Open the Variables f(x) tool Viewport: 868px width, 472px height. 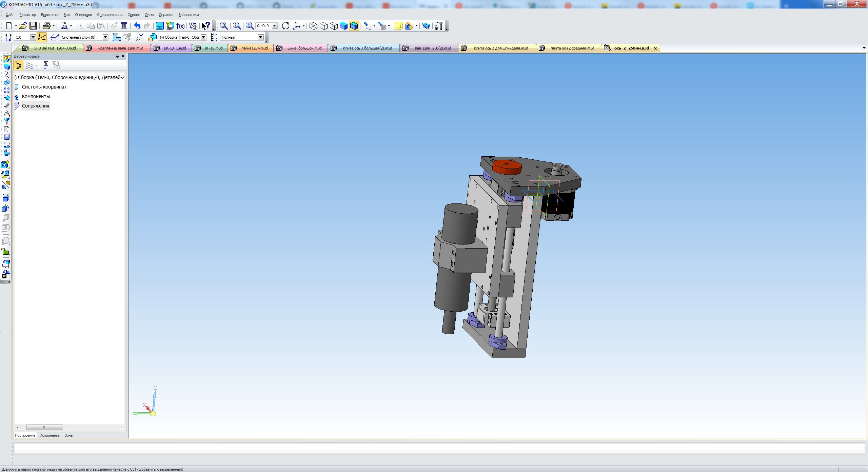pyautogui.click(x=180, y=26)
